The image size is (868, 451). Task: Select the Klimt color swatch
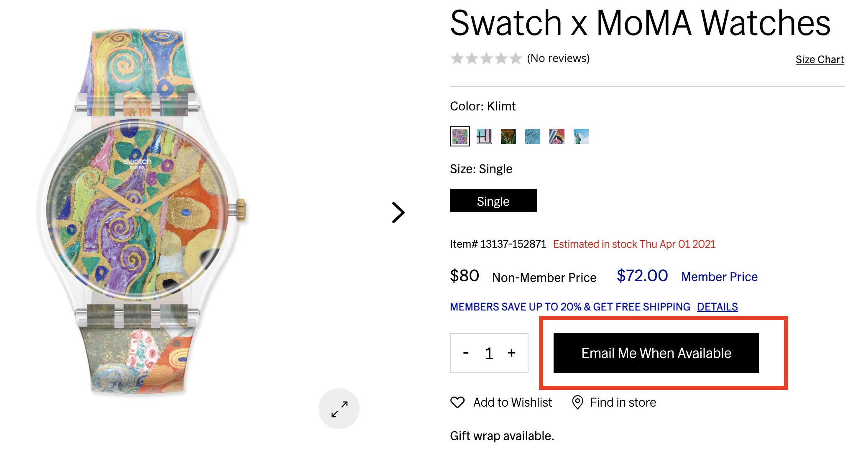460,136
